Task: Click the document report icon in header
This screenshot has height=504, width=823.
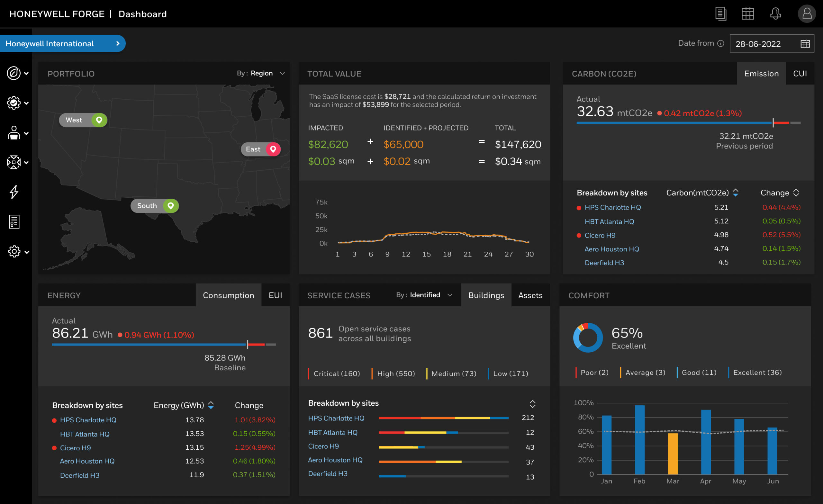Action: click(x=720, y=14)
